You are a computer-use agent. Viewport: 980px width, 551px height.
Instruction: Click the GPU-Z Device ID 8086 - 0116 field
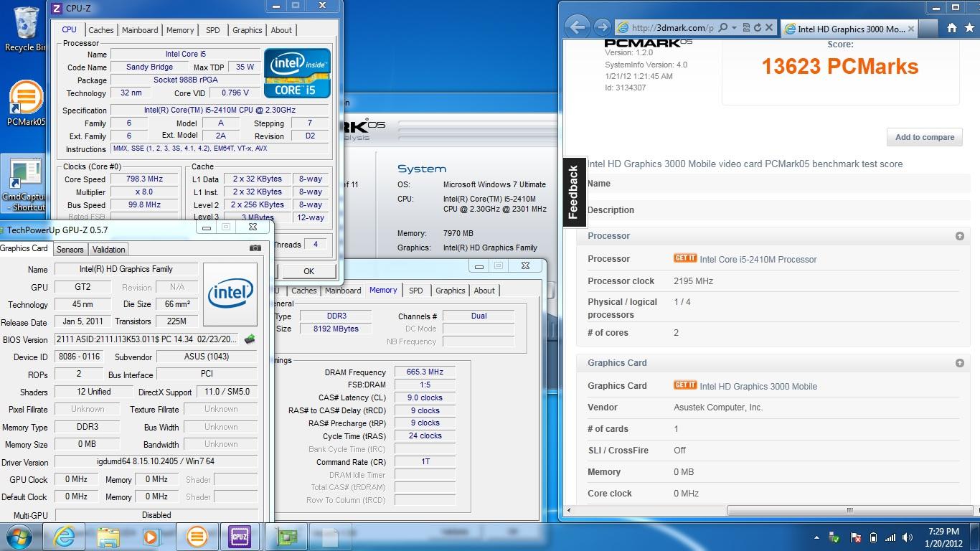(78, 357)
